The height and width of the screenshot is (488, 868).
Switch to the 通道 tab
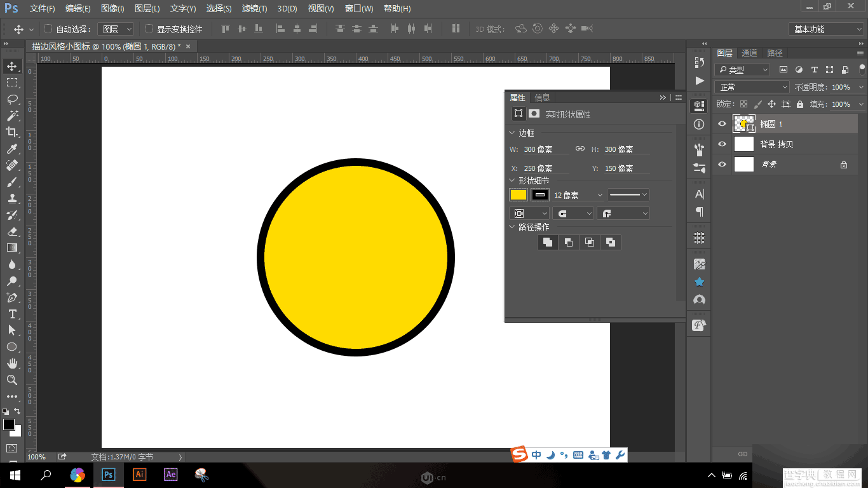[x=749, y=53]
